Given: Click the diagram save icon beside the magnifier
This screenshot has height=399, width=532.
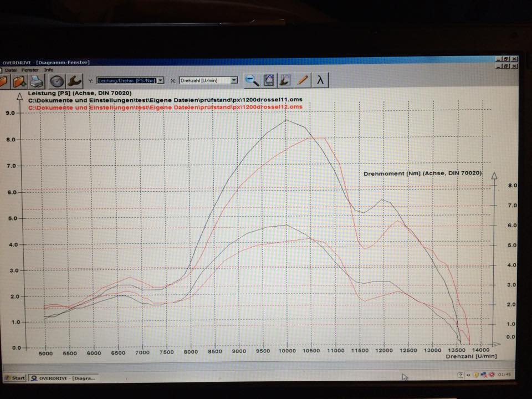Looking at the screenshot, I should tap(269, 80).
